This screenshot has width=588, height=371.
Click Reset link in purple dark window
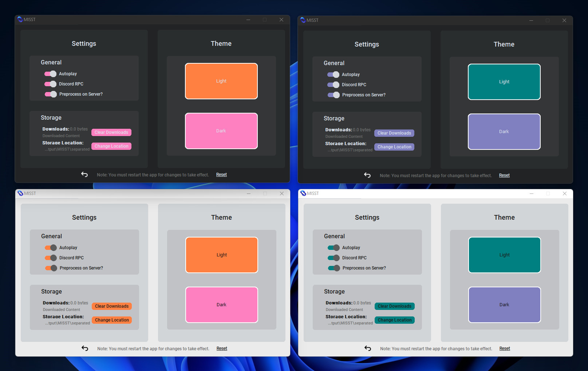504,175
